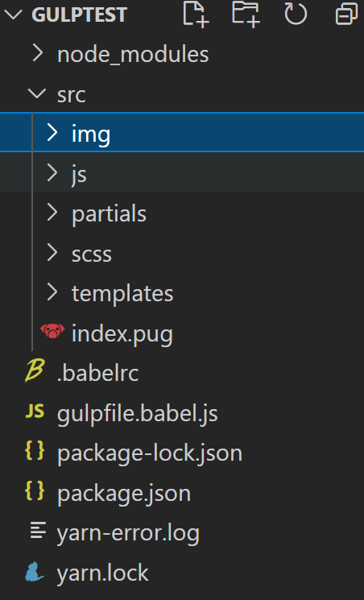The height and width of the screenshot is (600, 364).
Task: Collapse the GULPTEST root section chevron
Action: (x=13, y=14)
